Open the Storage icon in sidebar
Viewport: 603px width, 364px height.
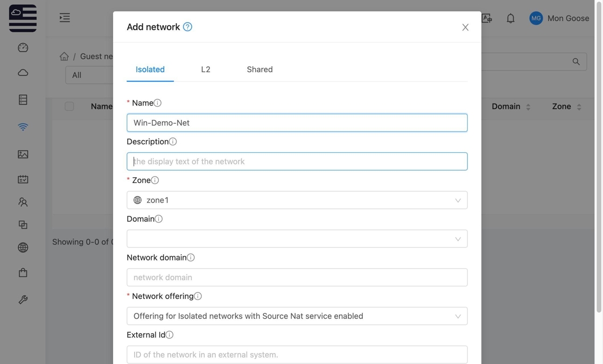tap(23, 100)
